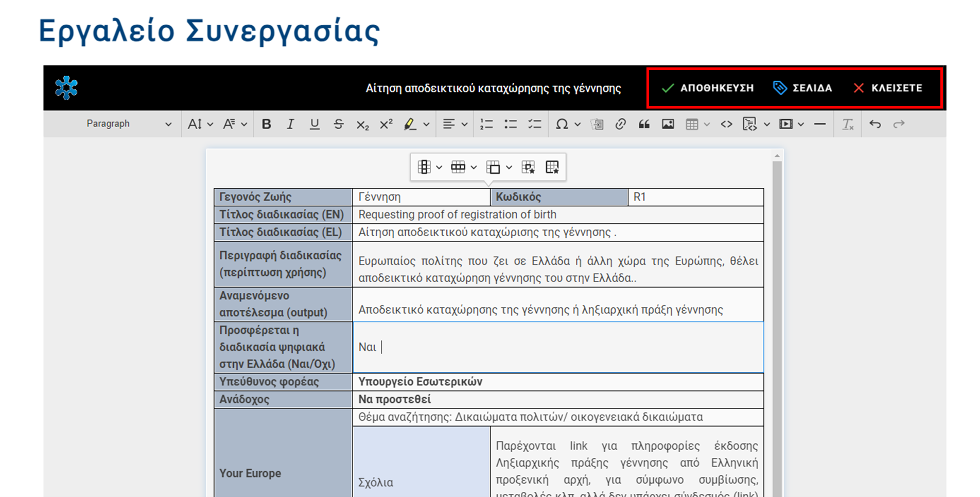The height and width of the screenshot is (497, 980).
Task: Click in the cell containing 'Ναι'
Action: tap(558, 347)
